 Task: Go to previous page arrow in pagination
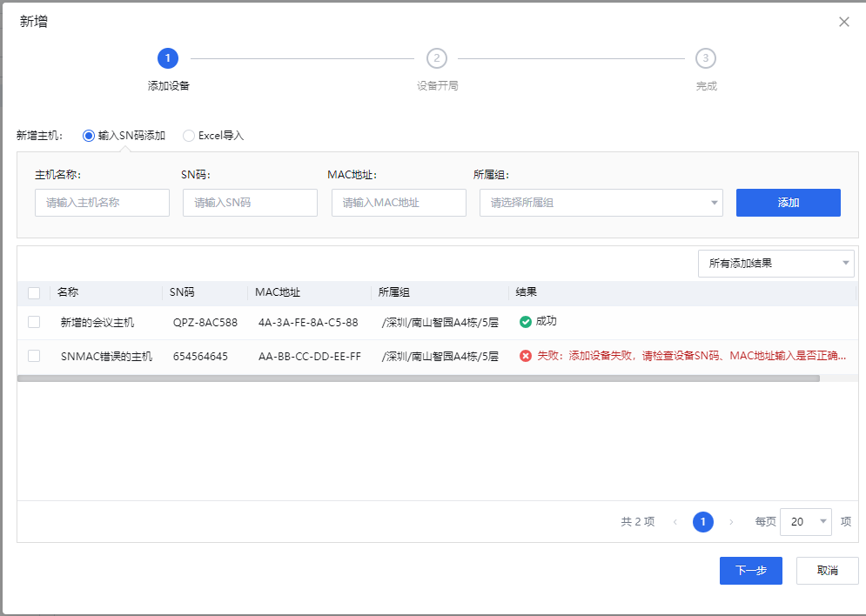point(675,522)
